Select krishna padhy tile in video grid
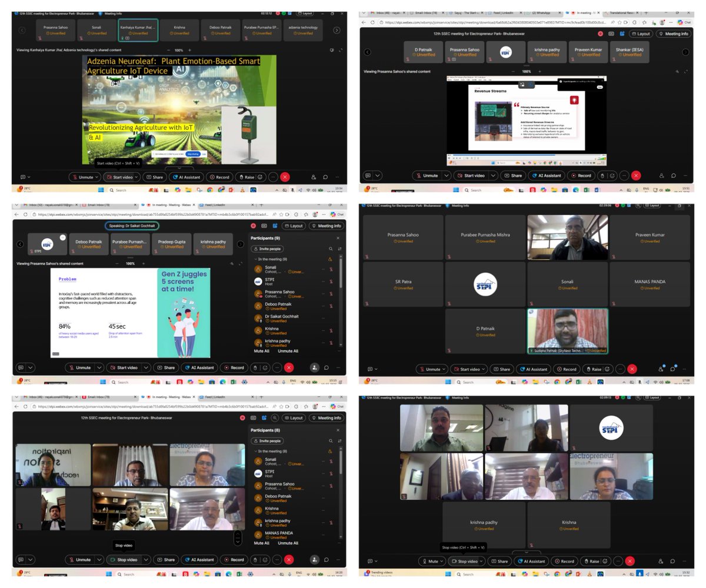 484,525
